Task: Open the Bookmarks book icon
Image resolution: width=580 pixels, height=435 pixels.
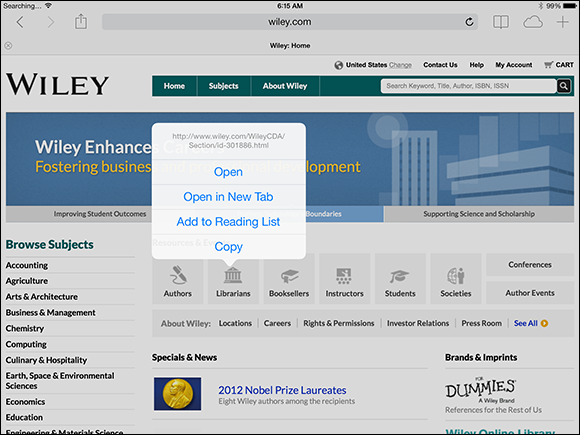Action: [501, 22]
